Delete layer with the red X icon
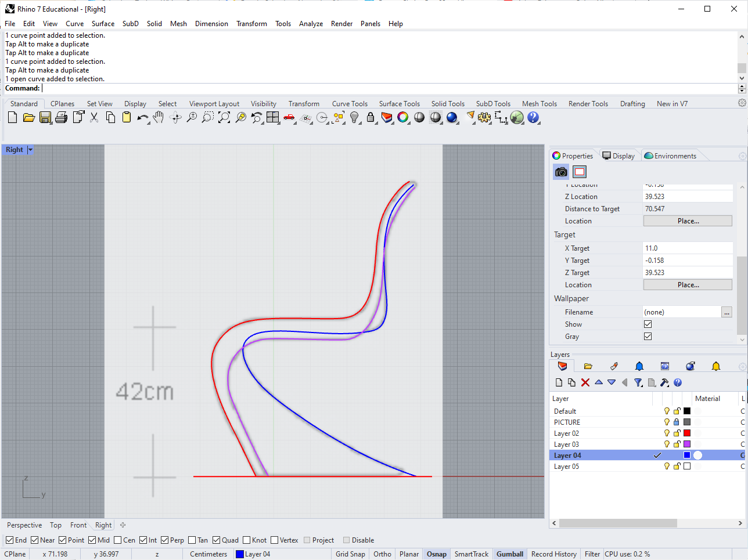748x560 pixels. [585, 382]
